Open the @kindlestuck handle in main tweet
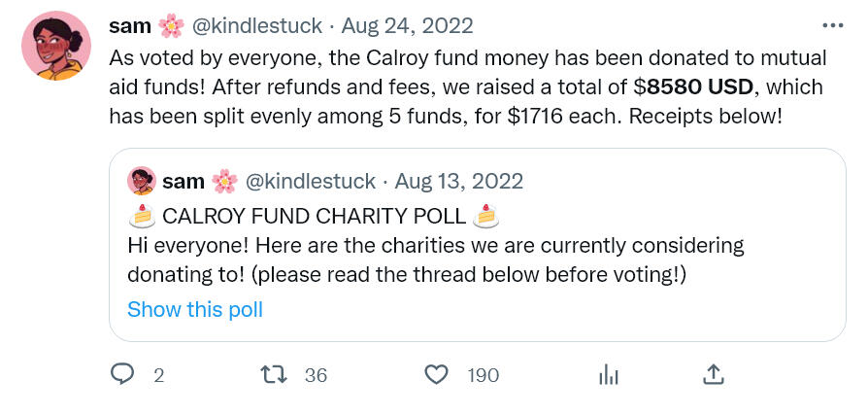The image size is (868, 415). tap(257, 25)
